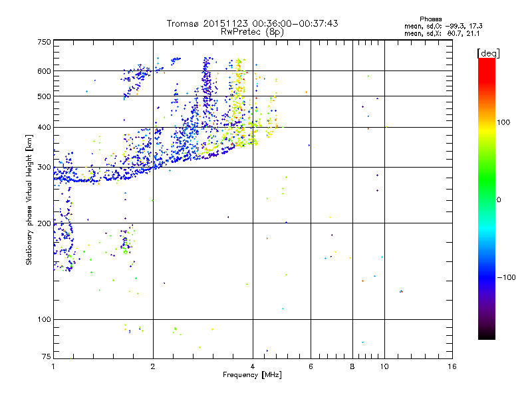Click the y-axis tick label "500"
Image resolution: width=532 pixels, height=399 pixels.
(x=44, y=96)
